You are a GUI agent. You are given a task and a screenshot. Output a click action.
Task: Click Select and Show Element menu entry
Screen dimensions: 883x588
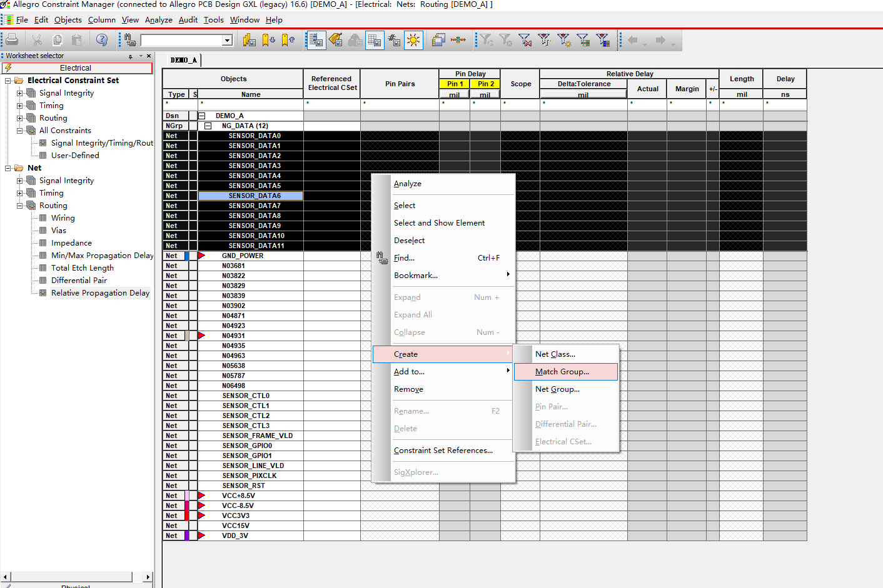[x=444, y=223]
